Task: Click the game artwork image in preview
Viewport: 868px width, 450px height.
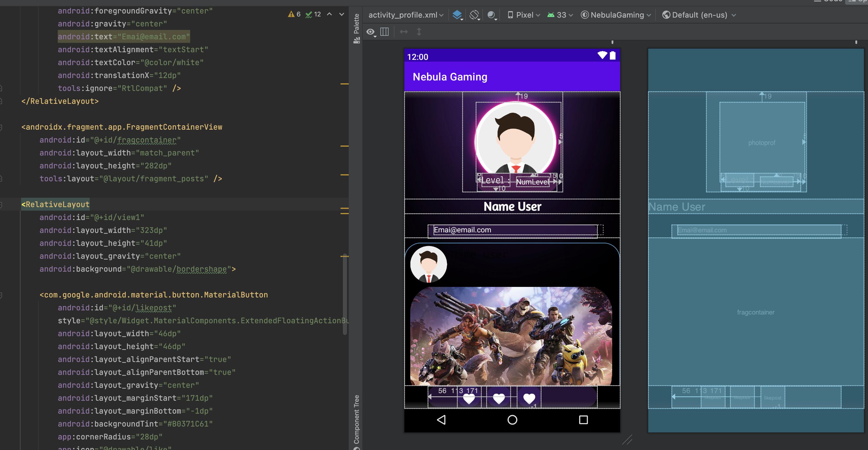Action: (x=511, y=336)
